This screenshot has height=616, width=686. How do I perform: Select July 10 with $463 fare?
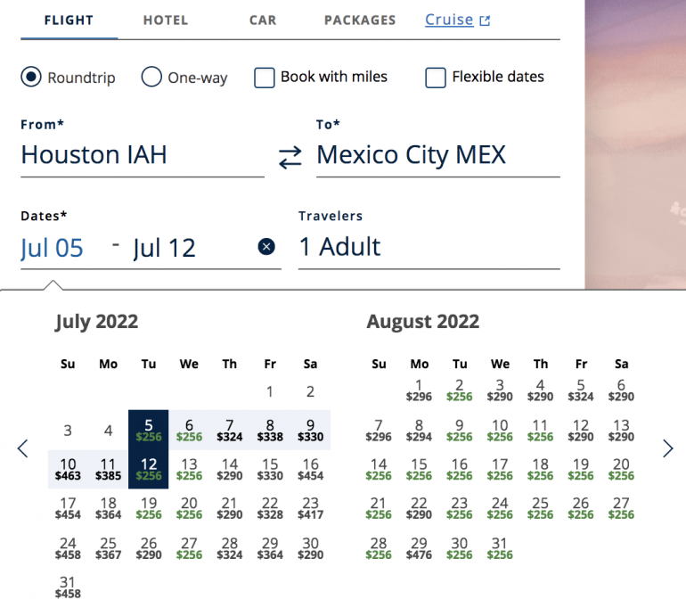68,470
